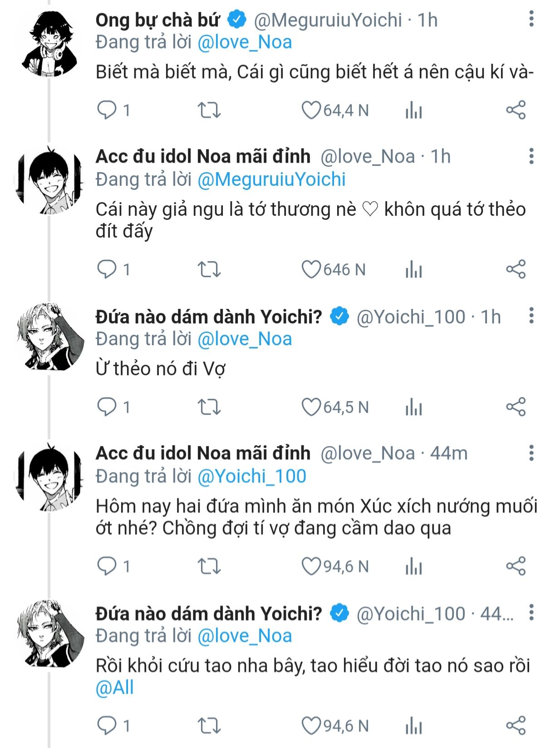Like the "Ừ thẻo nó đi Vợ" tweet
Viewport: 560px width, 748px height.
311,407
